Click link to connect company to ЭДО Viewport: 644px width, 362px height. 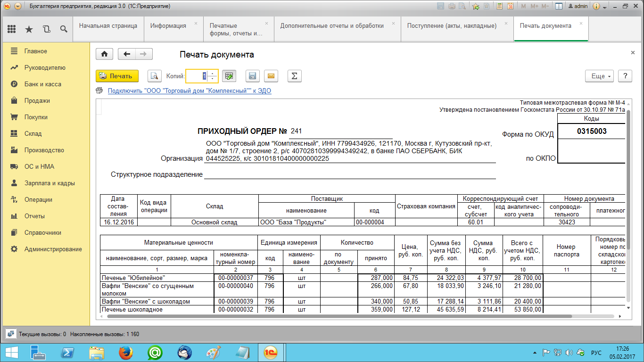coord(190,91)
